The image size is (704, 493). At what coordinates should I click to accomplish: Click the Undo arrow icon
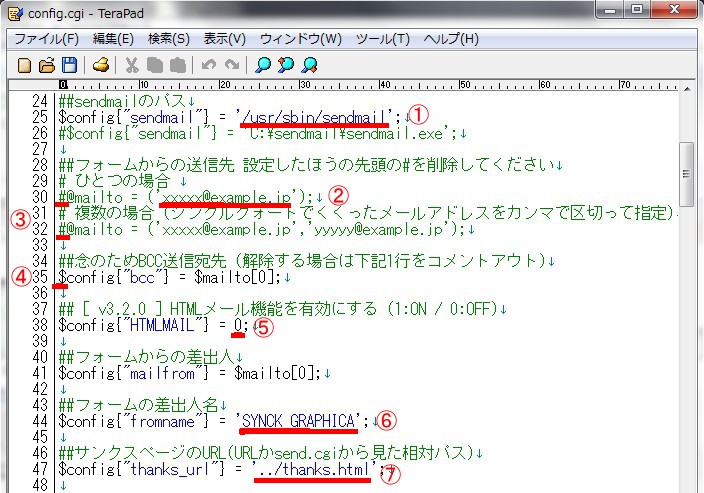coord(209,66)
